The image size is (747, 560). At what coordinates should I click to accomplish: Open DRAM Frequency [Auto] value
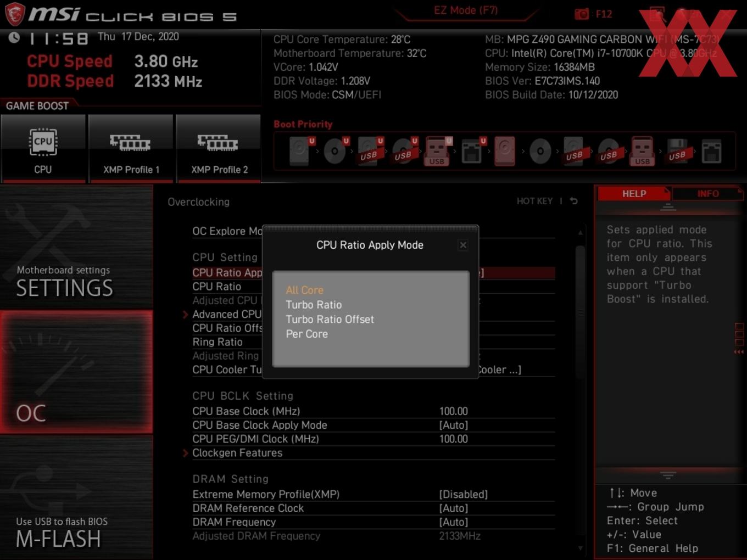tap(454, 522)
